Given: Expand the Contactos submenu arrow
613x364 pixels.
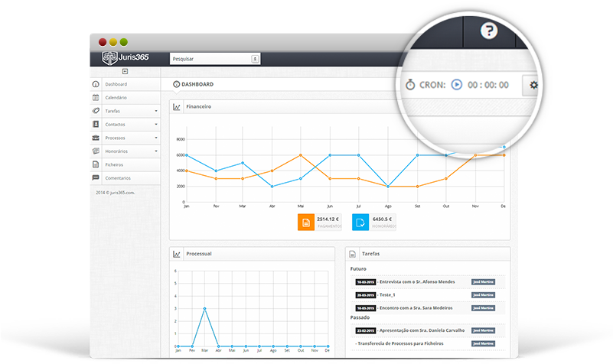Looking at the screenshot, I should (x=156, y=124).
